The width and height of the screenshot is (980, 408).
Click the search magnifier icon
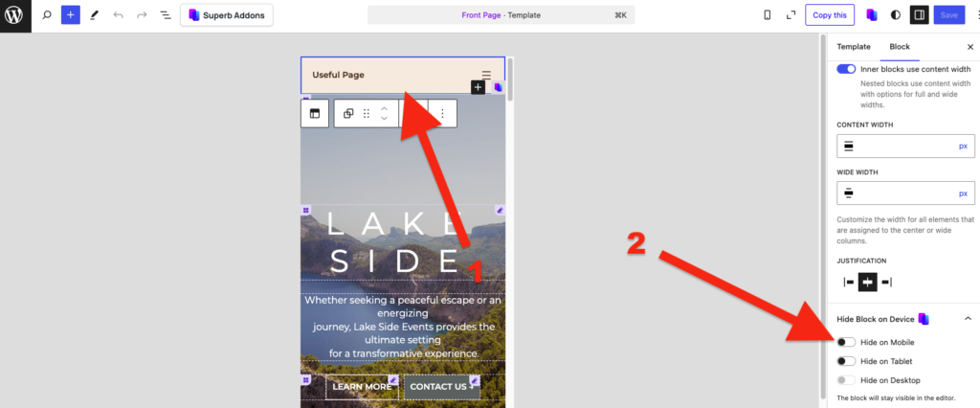coord(46,15)
